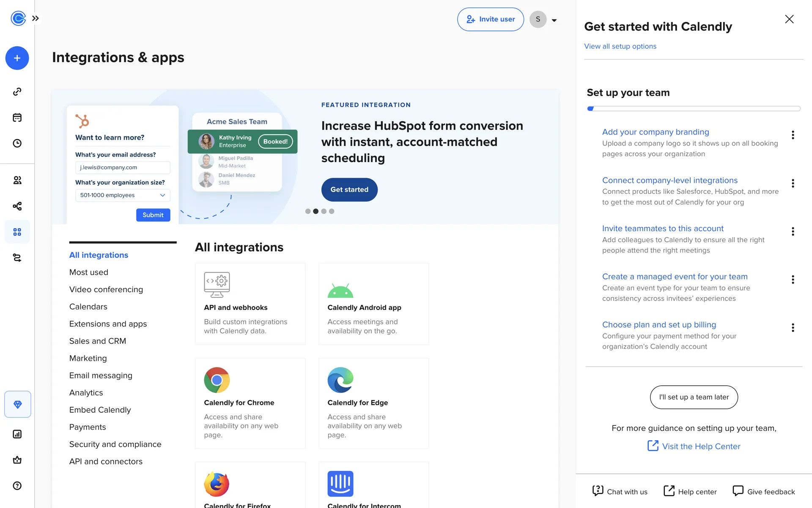Image resolution: width=812 pixels, height=508 pixels.
Task: Open the link icon in sidebar
Action: coord(17,91)
